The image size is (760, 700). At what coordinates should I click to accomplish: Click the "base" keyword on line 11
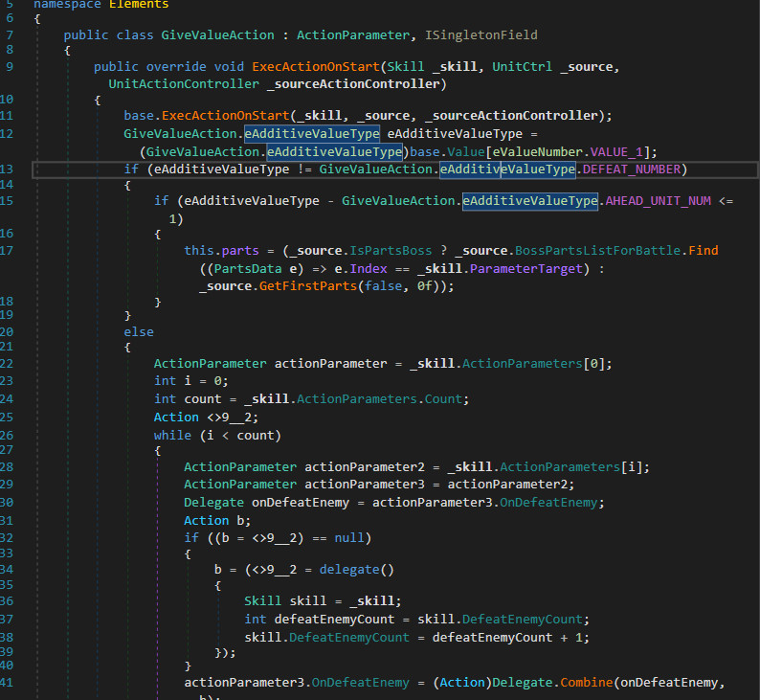point(139,116)
